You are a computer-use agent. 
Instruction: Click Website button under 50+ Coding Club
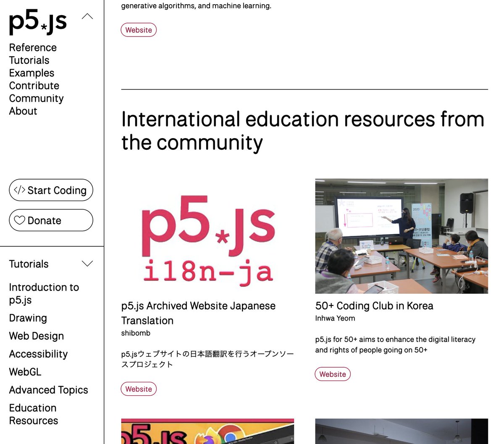coord(333,374)
